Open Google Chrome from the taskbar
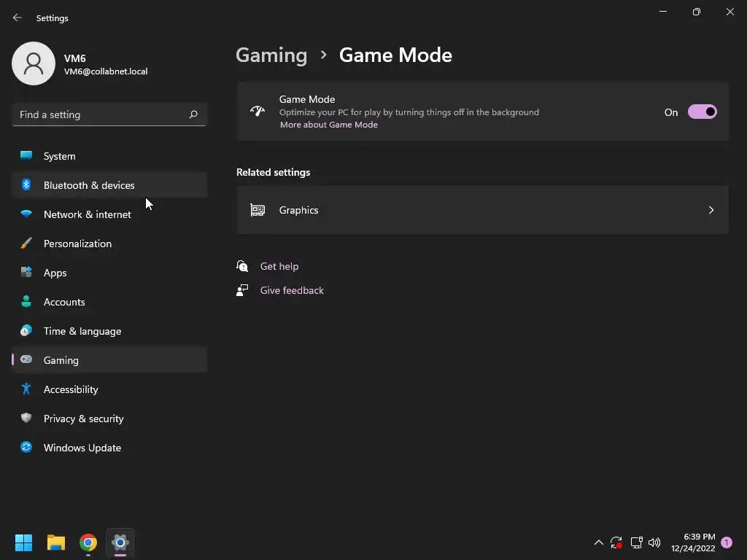 [88, 542]
